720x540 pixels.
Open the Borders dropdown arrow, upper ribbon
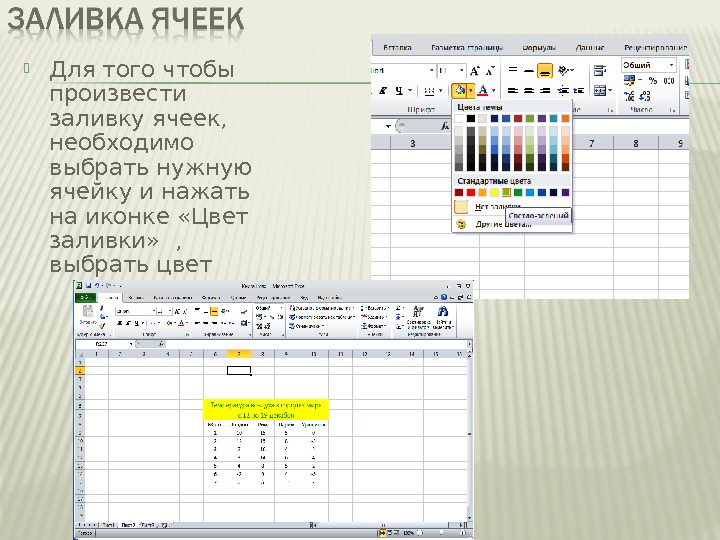point(440,90)
